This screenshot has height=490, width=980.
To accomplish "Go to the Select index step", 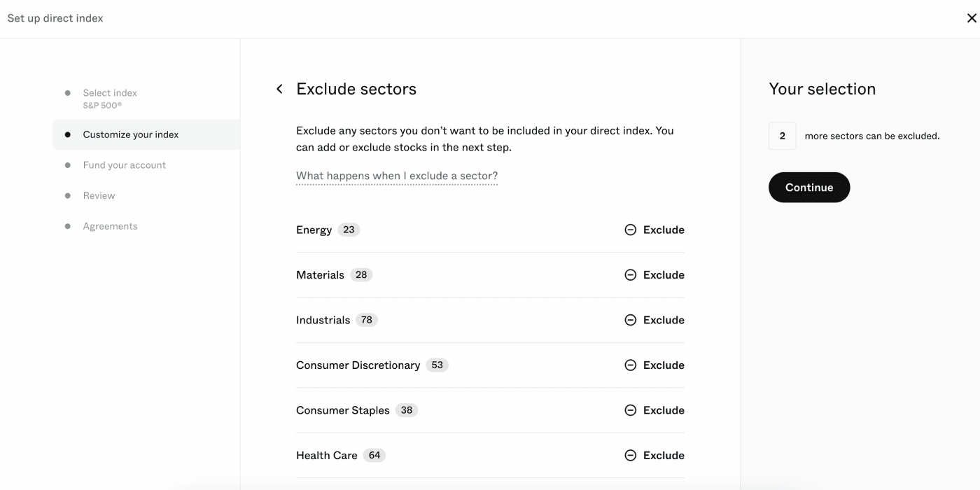I will click(x=110, y=93).
